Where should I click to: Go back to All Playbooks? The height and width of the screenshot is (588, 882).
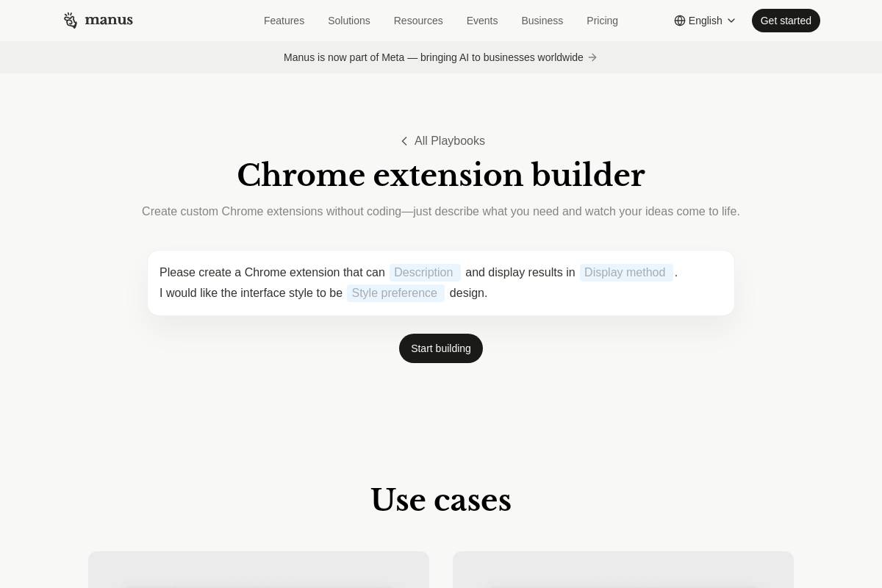[442, 141]
